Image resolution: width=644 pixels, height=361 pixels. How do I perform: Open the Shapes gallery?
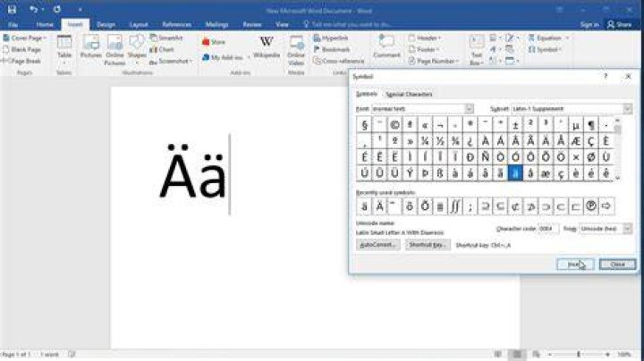[x=137, y=50]
